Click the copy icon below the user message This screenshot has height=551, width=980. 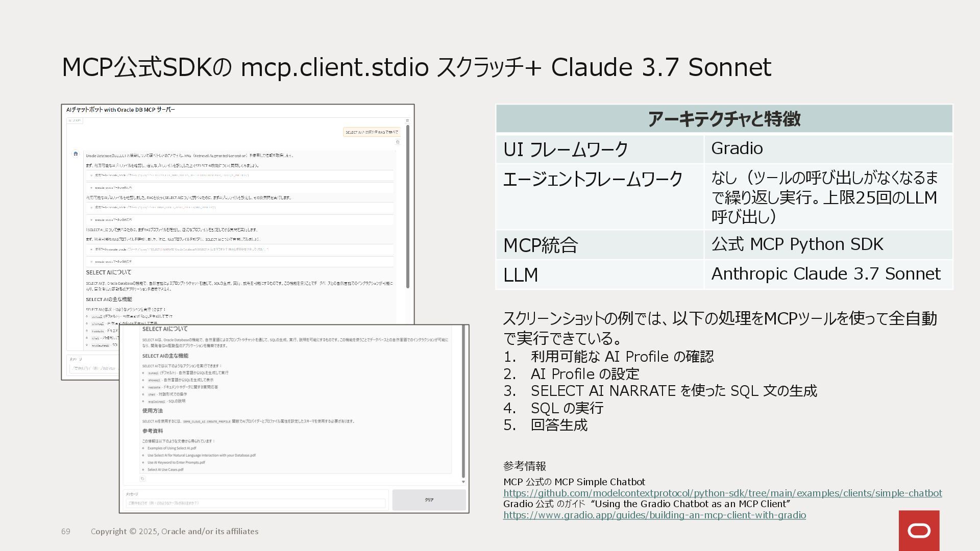point(398,142)
